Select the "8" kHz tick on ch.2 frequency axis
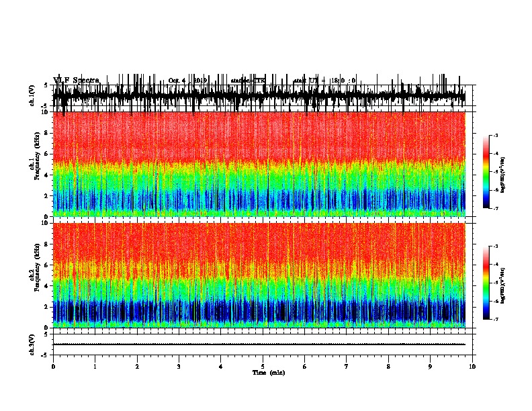Image resolution: width=532 pixels, height=411 pixels. [46, 244]
